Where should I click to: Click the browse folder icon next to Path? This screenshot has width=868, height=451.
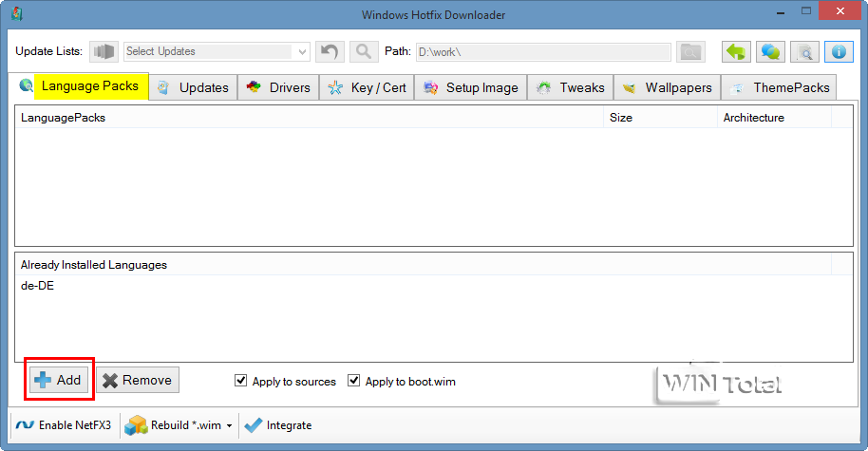click(x=690, y=51)
